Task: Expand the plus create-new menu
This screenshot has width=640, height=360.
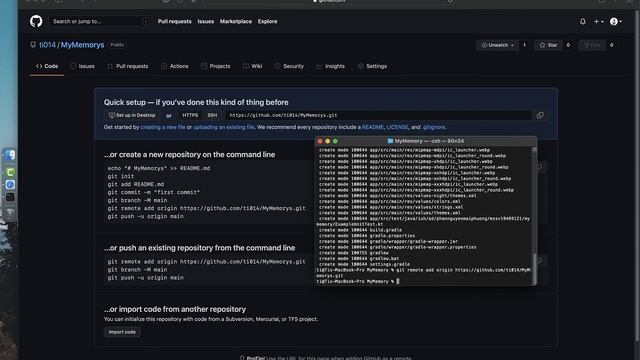Action: click(x=599, y=21)
